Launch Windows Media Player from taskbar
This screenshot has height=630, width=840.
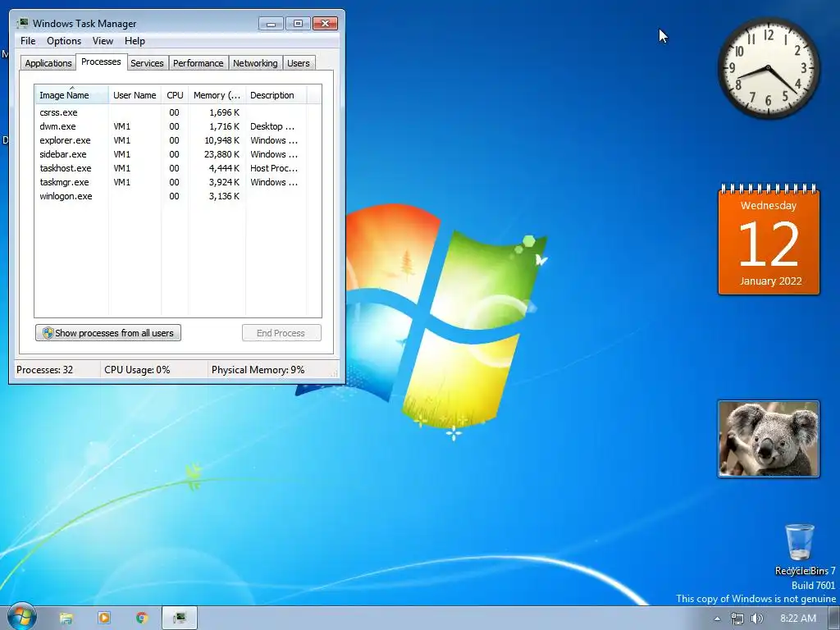click(x=104, y=618)
